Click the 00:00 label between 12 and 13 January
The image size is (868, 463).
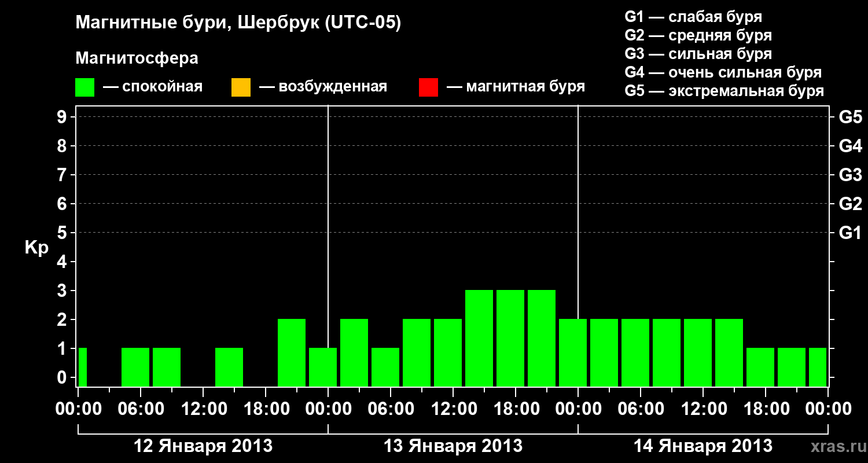[x=328, y=409]
